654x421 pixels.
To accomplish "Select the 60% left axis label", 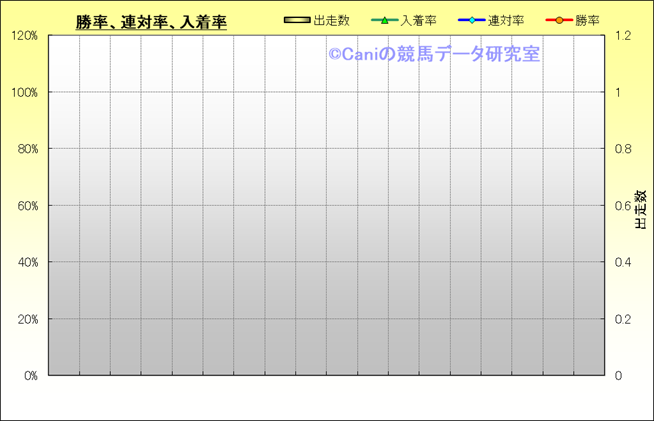I will click(26, 205).
